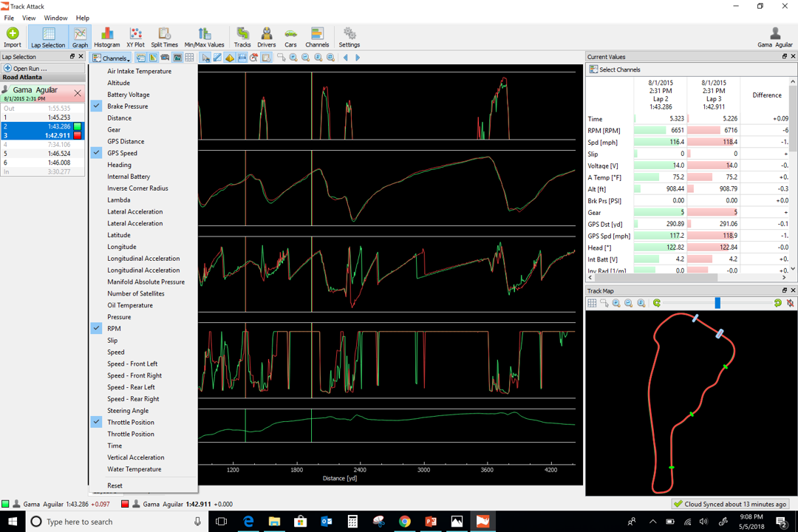
Task: Select lap 1 with time 1:45.253
Action: 43,117
